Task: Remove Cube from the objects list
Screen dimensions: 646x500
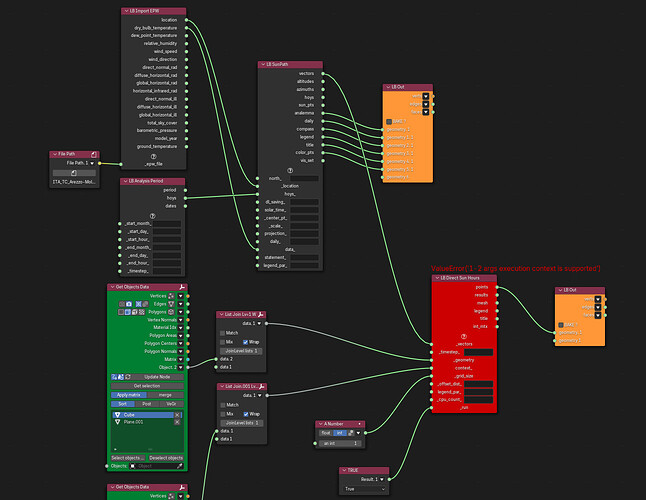Action: point(177,415)
